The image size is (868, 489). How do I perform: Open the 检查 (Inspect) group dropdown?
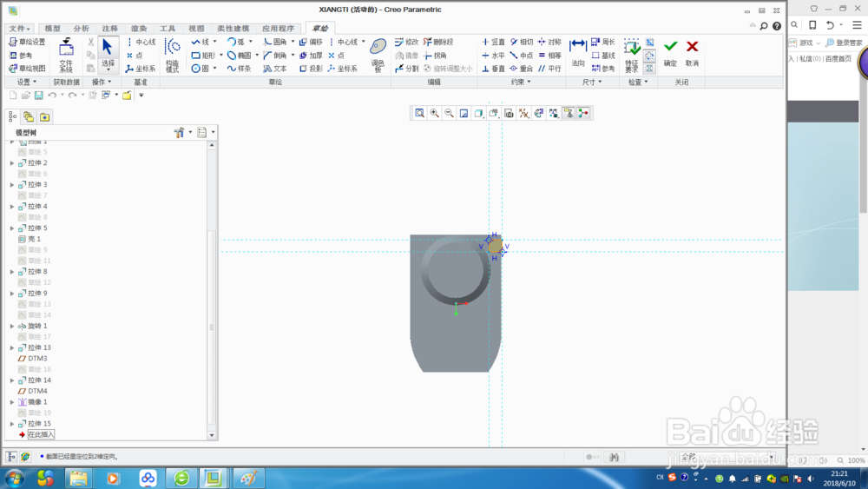coord(638,82)
